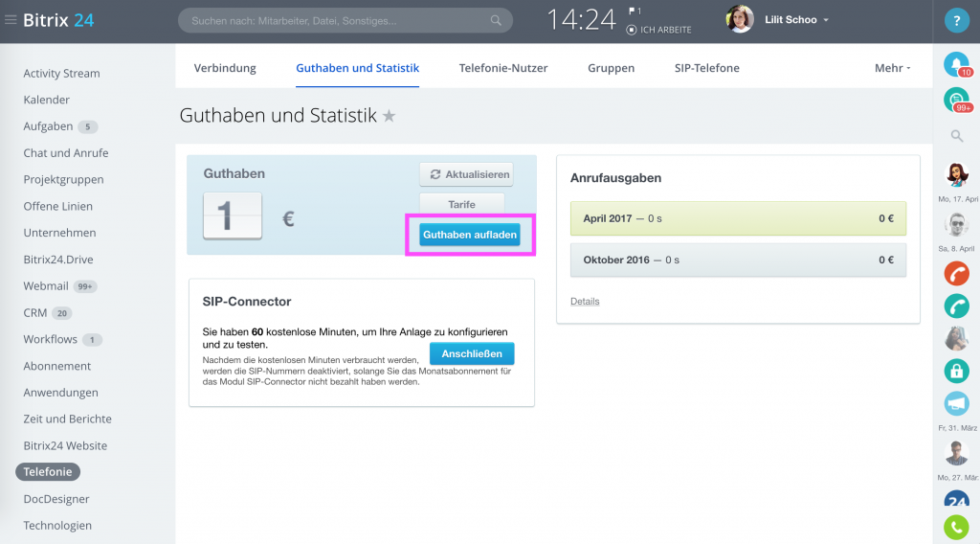The height and width of the screenshot is (544, 980).
Task: Expand the Mehr dropdown menu
Action: pos(892,68)
